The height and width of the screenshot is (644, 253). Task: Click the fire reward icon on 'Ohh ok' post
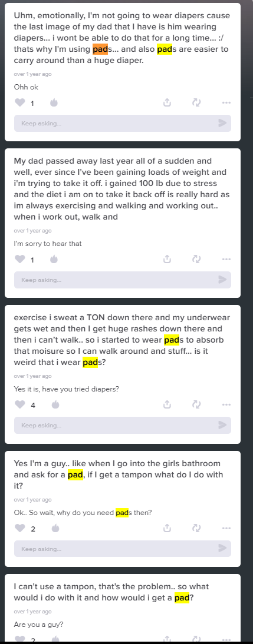pos(54,102)
